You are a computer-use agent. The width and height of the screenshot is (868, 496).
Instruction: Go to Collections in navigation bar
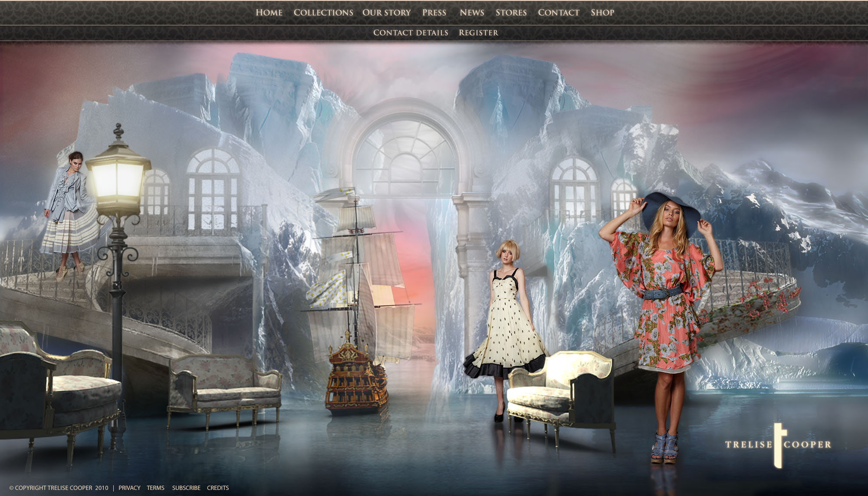(323, 13)
